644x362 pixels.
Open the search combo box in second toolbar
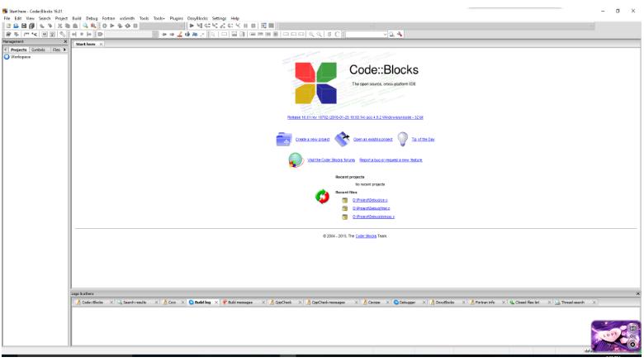(x=367, y=35)
